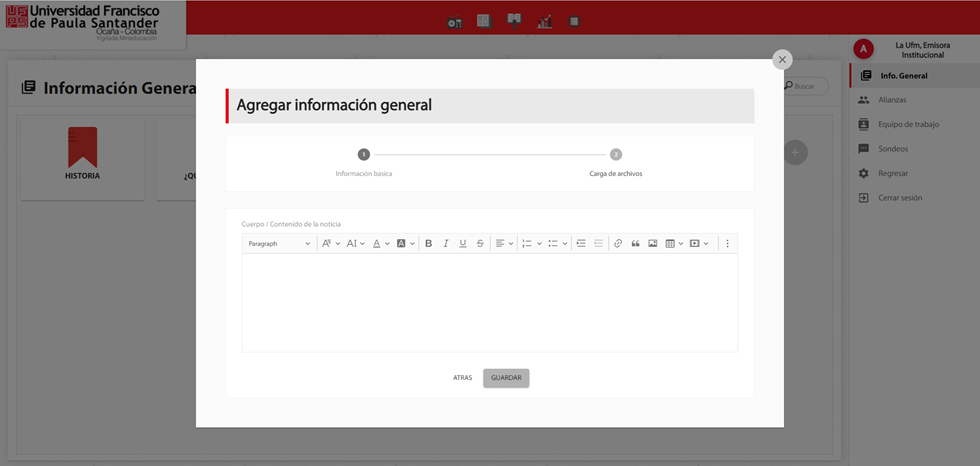This screenshot has width=980, height=466.
Task: Insert a hyperlink using the link icon
Action: pos(618,243)
